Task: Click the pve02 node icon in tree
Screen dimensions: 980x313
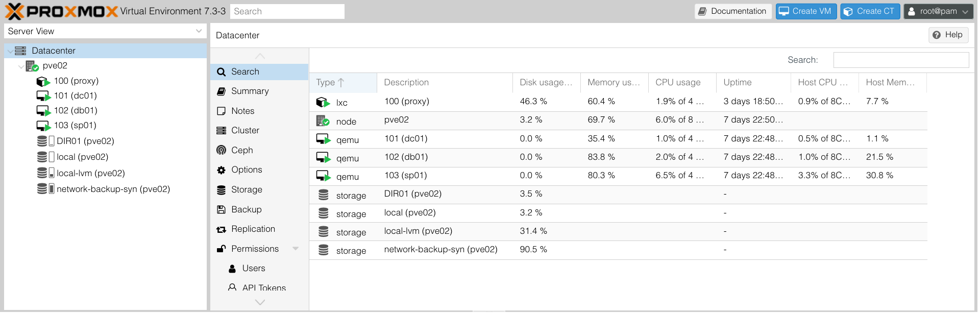Action: [32, 66]
